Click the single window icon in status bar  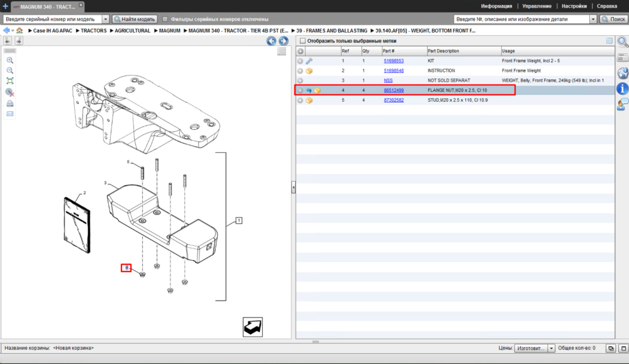point(623,348)
